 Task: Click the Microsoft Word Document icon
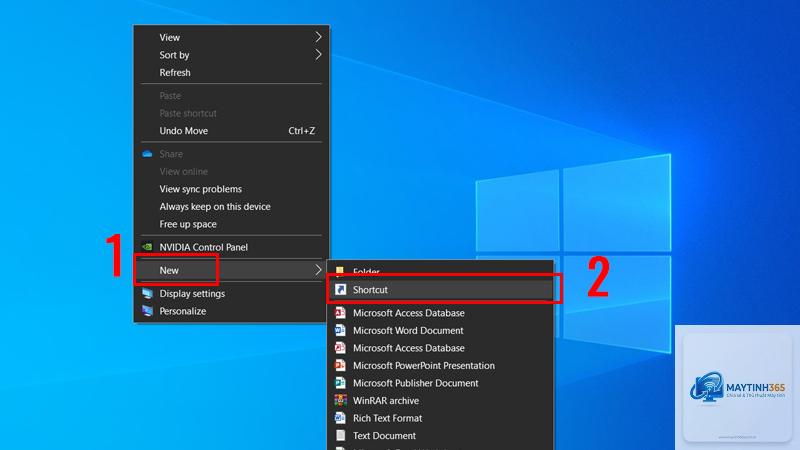340,330
